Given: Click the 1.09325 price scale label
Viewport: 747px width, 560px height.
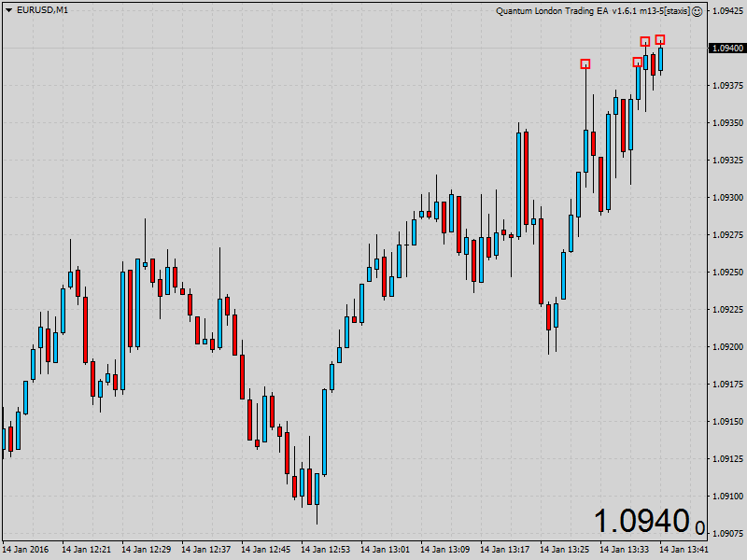Looking at the screenshot, I should (728, 160).
